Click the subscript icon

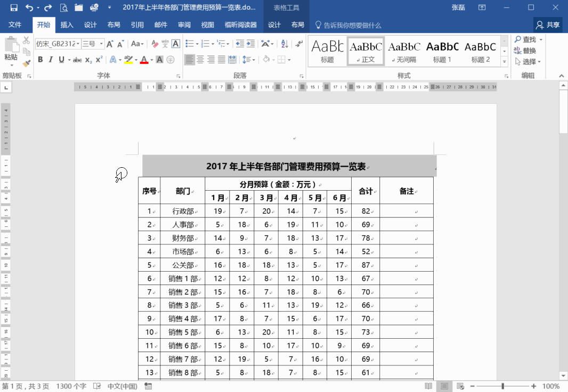pos(88,60)
